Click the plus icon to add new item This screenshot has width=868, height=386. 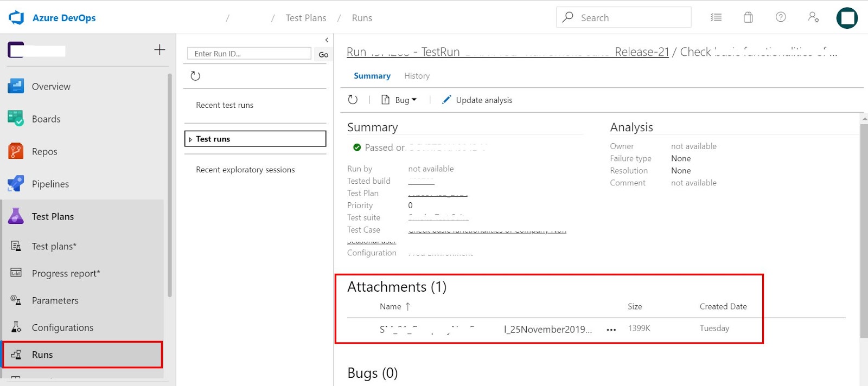[x=159, y=50]
